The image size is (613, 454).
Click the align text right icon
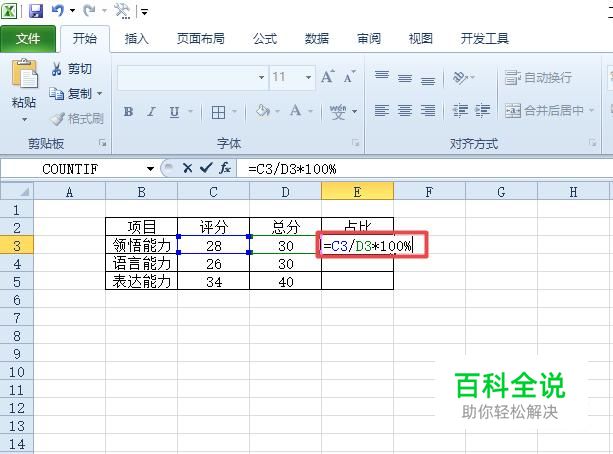click(x=428, y=111)
